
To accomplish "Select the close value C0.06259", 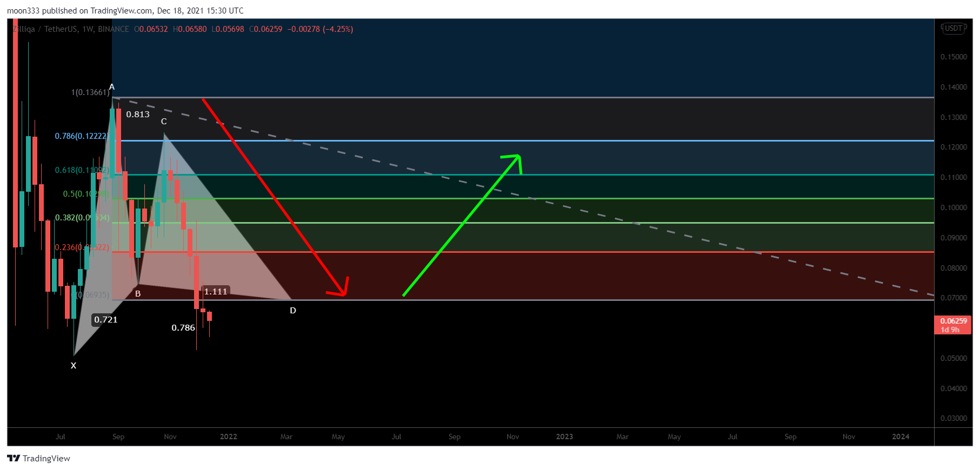I will (x=265, y=29).
